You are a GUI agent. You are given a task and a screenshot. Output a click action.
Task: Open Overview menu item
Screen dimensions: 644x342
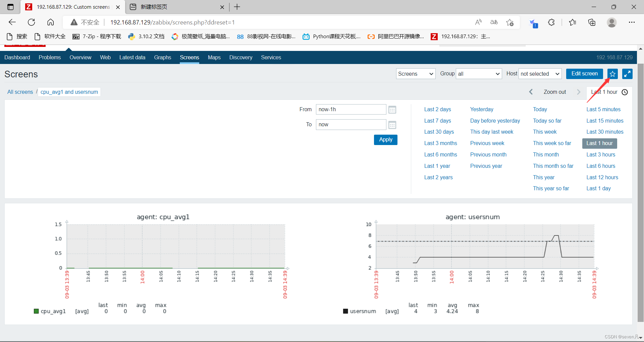pyautogui.click(x=80, y=57)
